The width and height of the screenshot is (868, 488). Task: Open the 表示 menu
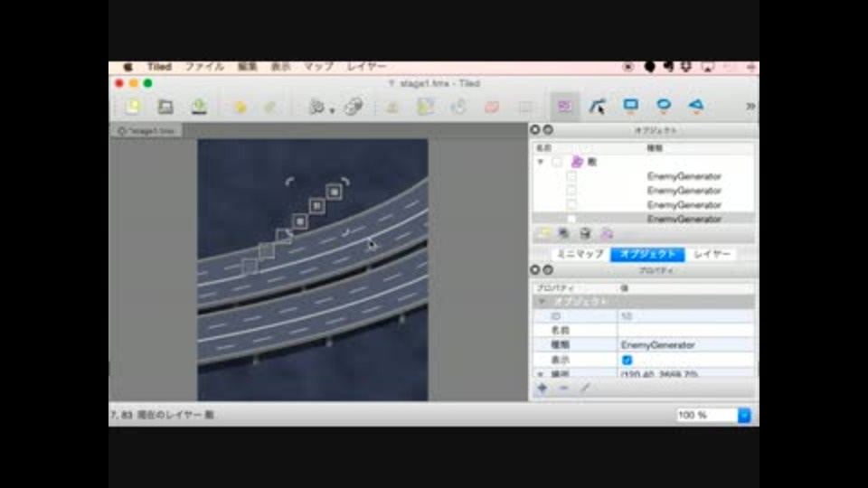tap(280, 67)
